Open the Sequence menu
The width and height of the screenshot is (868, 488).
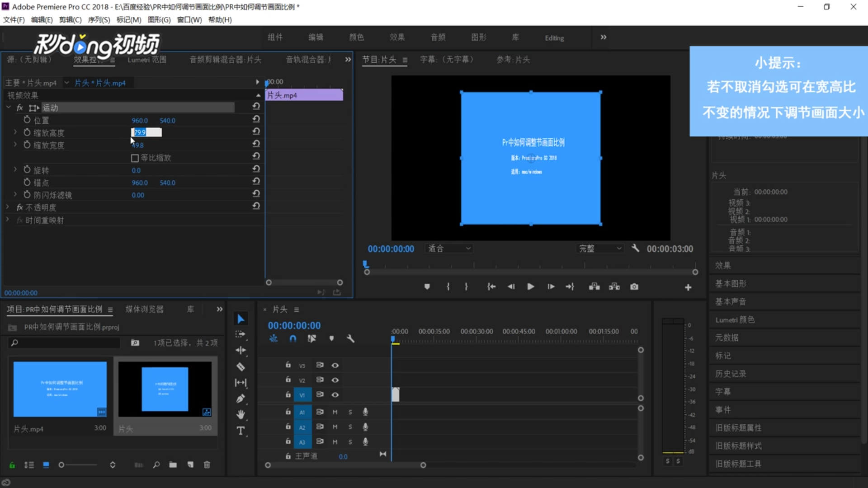pyautogui.click(x=99, y=19)
